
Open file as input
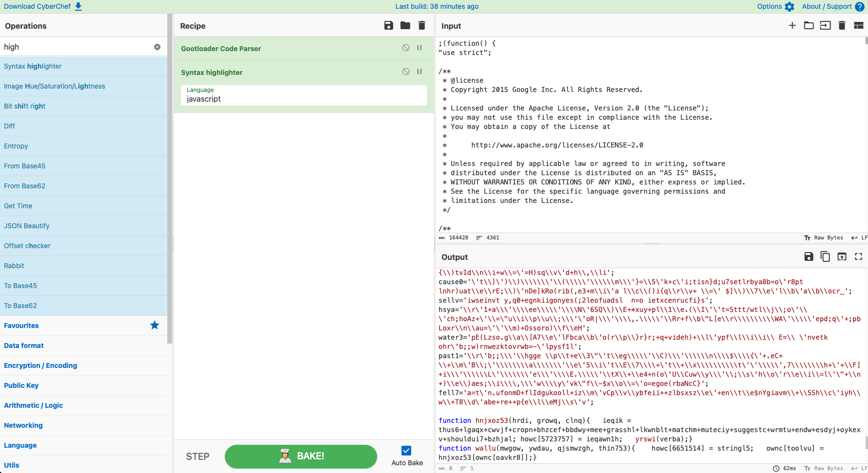point(825,25)
